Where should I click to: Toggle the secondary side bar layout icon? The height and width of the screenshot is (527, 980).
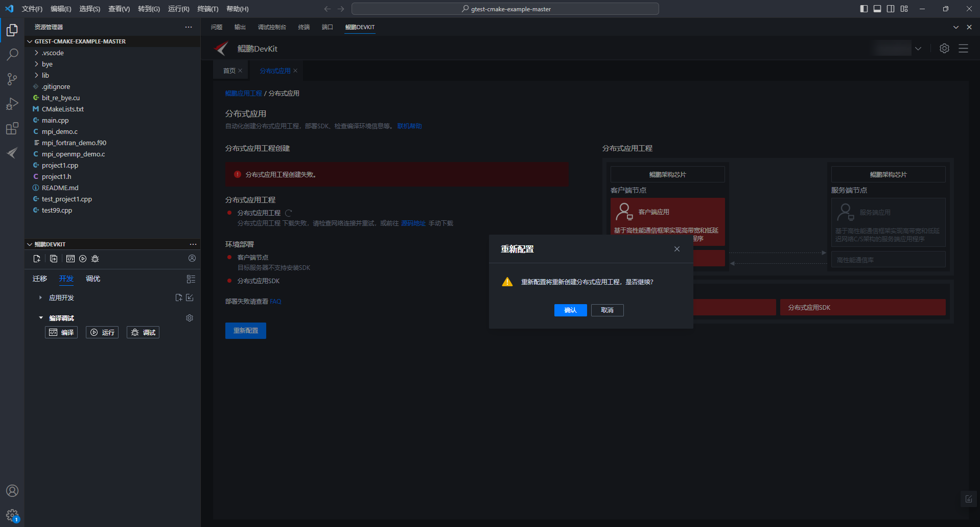click(x=891, y=9)
